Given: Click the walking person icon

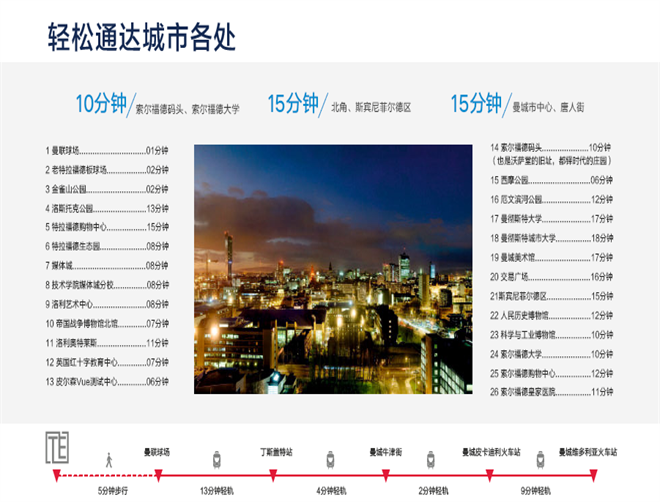Looking at the screenshot, I should pos(109,460).
